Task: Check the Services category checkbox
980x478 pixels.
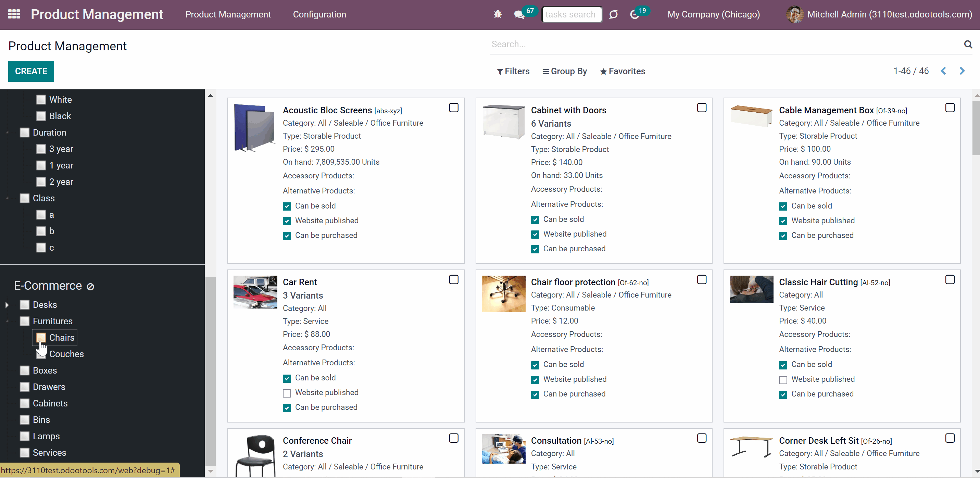Action: coord(24,453)
